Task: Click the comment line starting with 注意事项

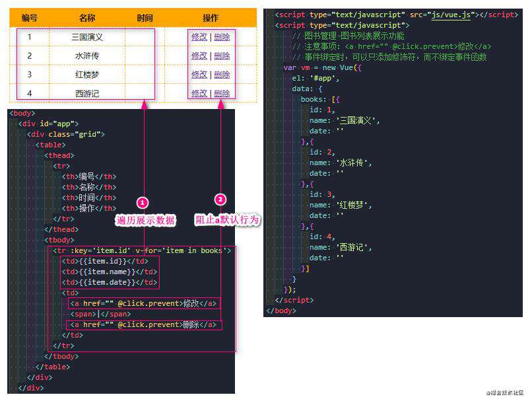Action: coord(391,46)
